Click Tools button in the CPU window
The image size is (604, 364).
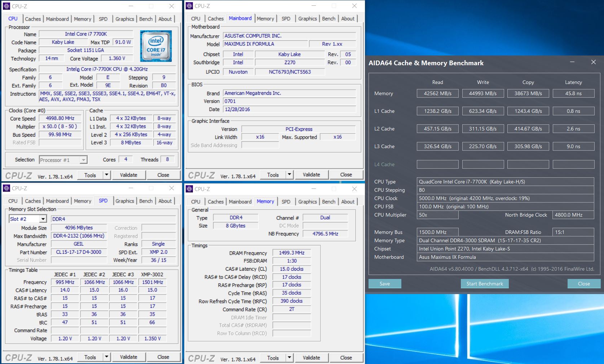point(90,175)
